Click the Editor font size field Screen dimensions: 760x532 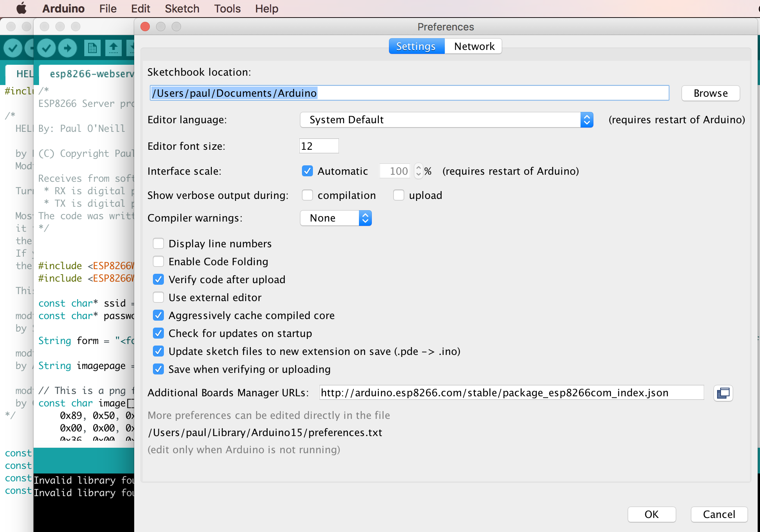coord(319,146)
